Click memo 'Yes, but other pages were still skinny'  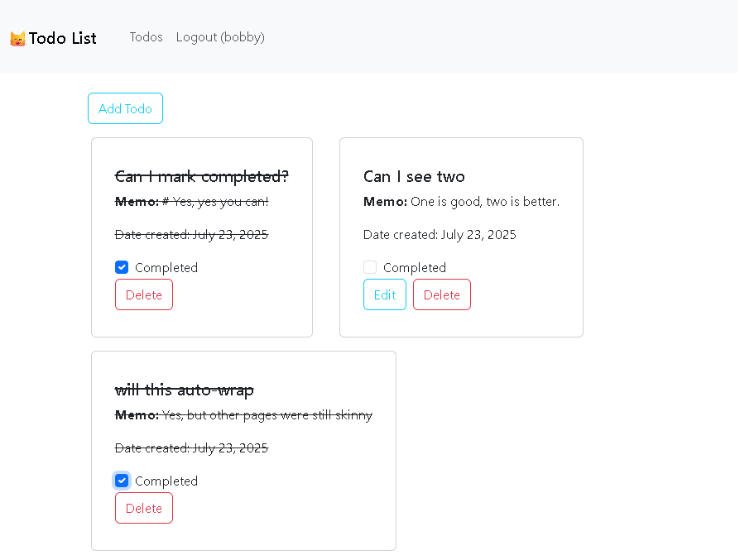coord(267,415)
